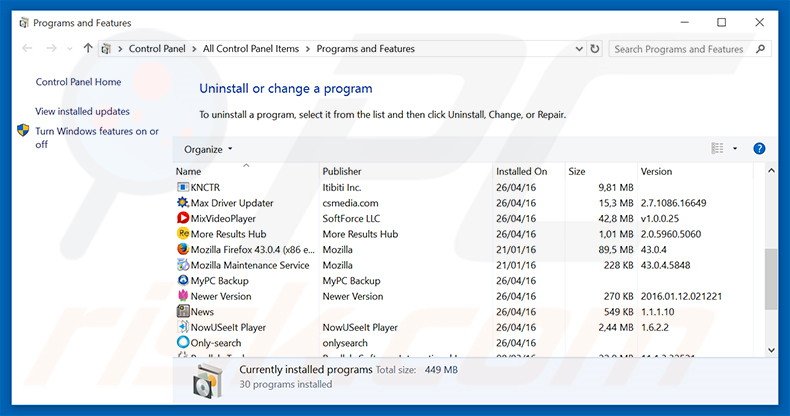Open Turn Windows features on or off
The height and width of the screenshot is (416, 790).
(x=97, y=137)
